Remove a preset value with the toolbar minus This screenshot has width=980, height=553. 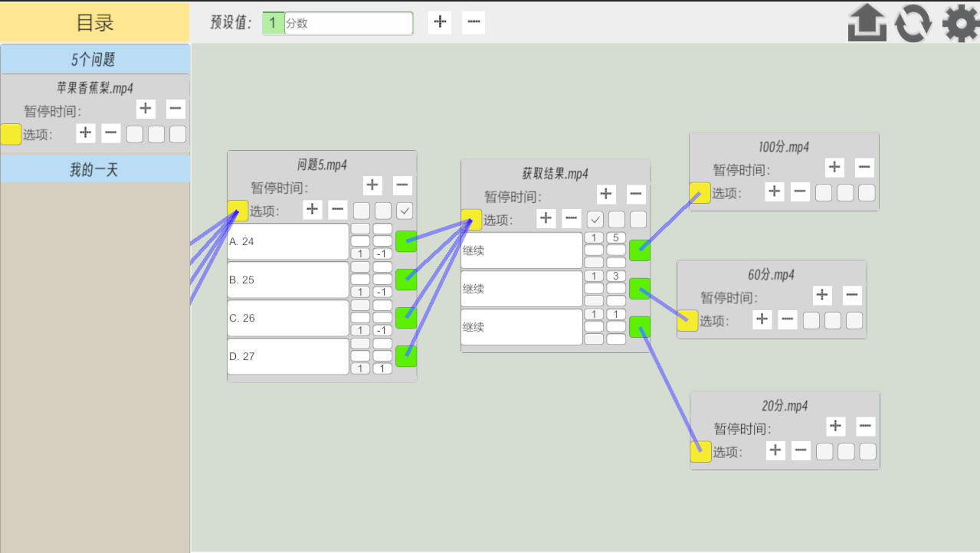[473, 22]
